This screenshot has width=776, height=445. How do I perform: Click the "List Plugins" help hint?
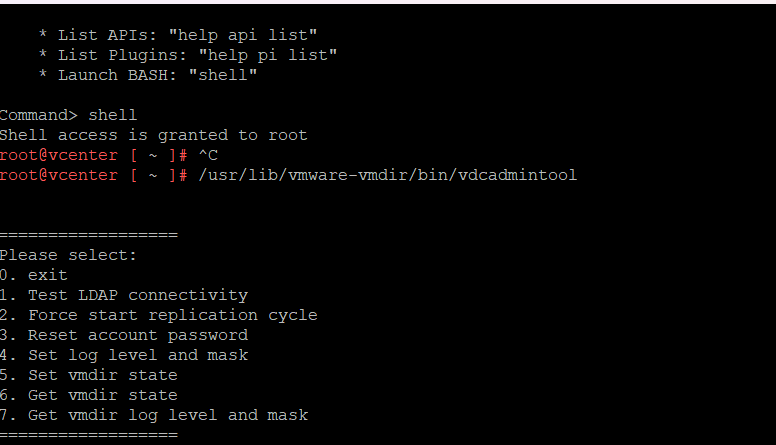(x=197, y=55)
